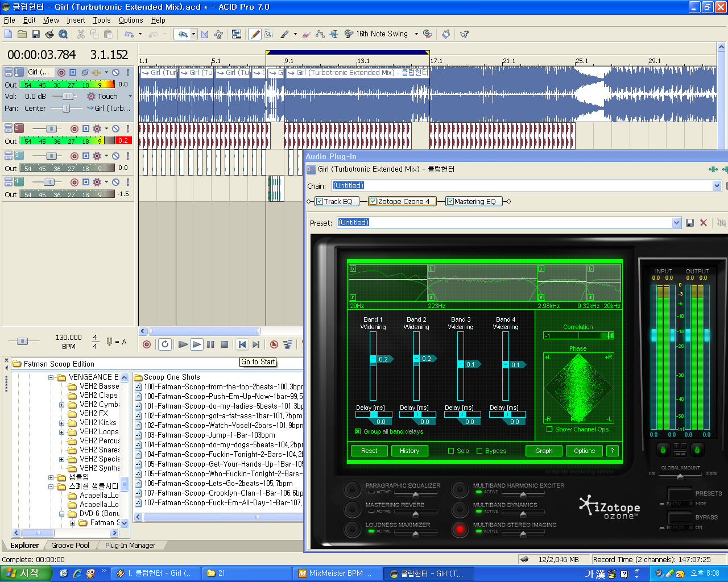Open 16th Note Swing groove dropdown
This screenshot has width=728, height=582.
coord(416,34)
